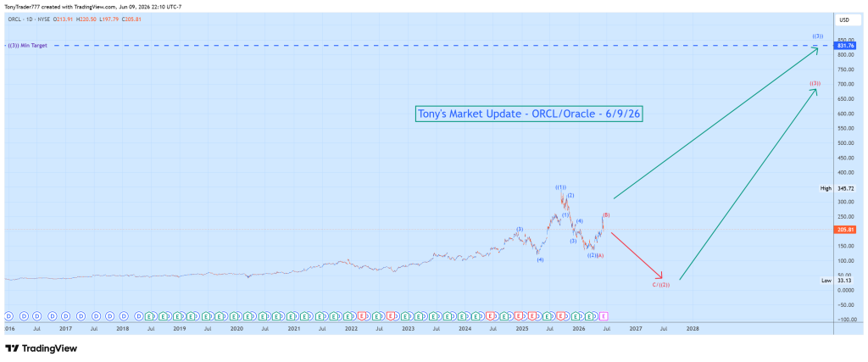Click the High 345.72 price marker

(837, 189)
